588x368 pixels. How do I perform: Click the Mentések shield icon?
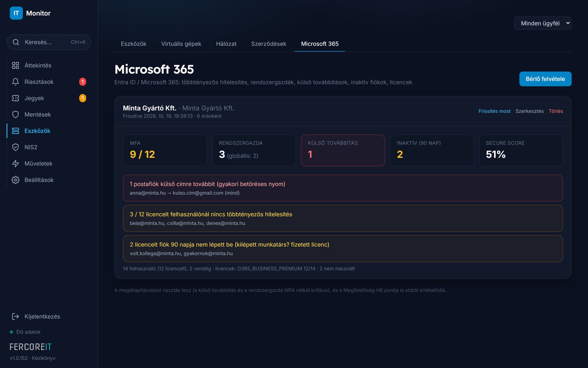(x=15, y=114)
